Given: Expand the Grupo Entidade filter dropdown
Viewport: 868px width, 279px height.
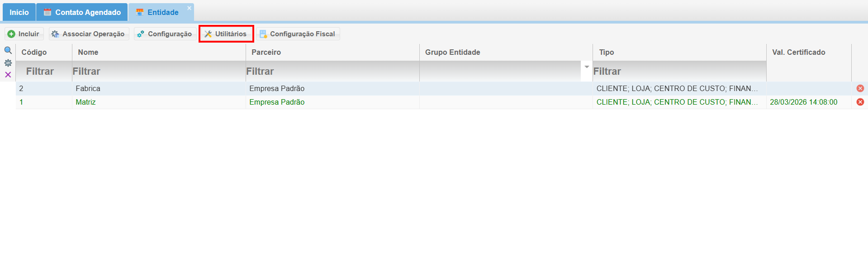Looking at the screenshot, I should tap(587, 67).
